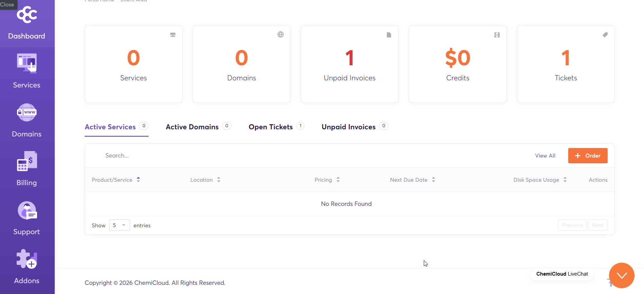Screen dimensions: 644x294
Task: Click the Open Tickets count badge 1
Action: click(300, 126)
